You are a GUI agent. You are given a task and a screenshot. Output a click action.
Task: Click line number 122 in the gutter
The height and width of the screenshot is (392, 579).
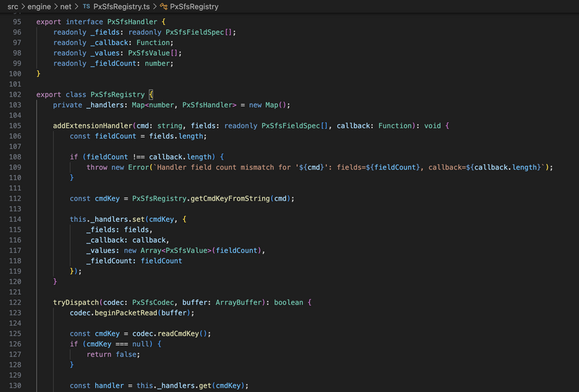tap(17, 302)
